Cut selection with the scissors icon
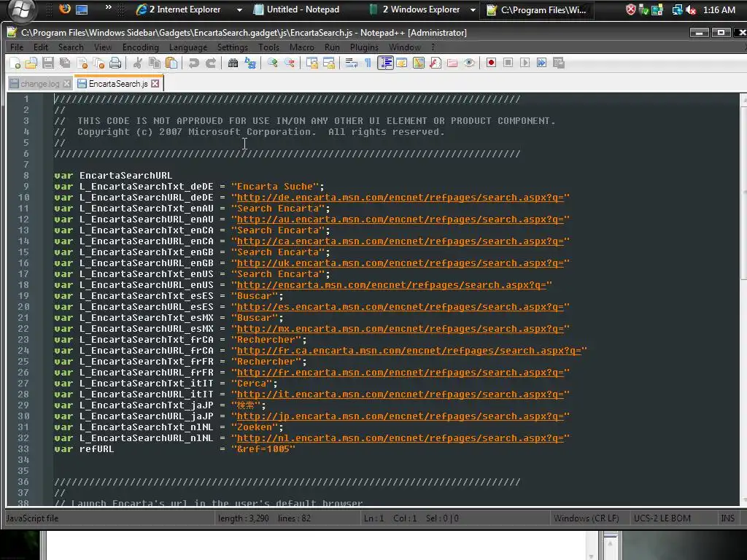This screenshot has width=747, height=560. point(138,63)
